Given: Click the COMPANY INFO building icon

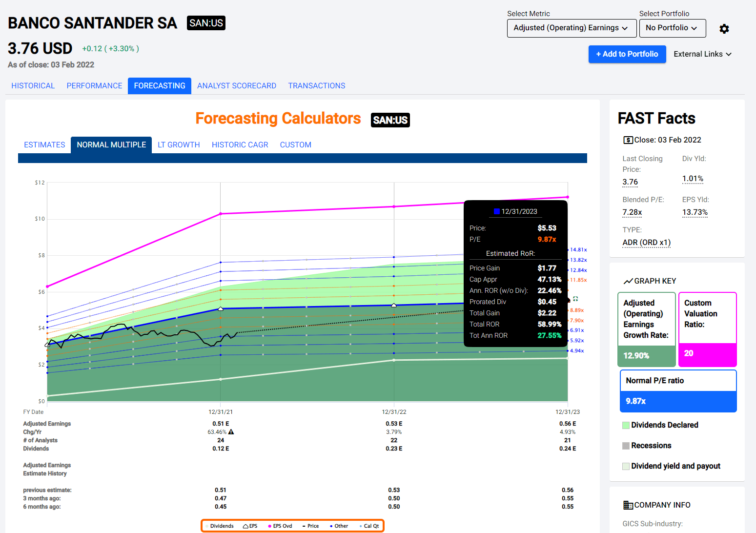Looking at the screenshot, I should [x=628, y=505].
